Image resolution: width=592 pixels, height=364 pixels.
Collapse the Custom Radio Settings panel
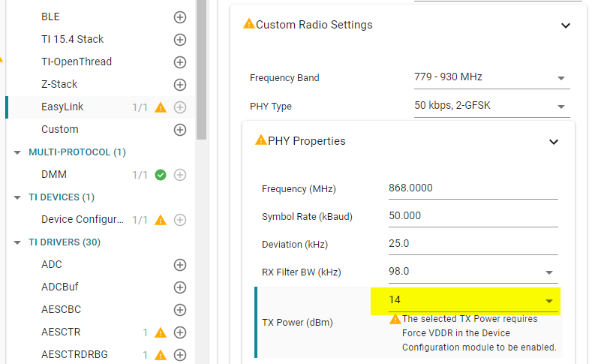pos(566,26)
